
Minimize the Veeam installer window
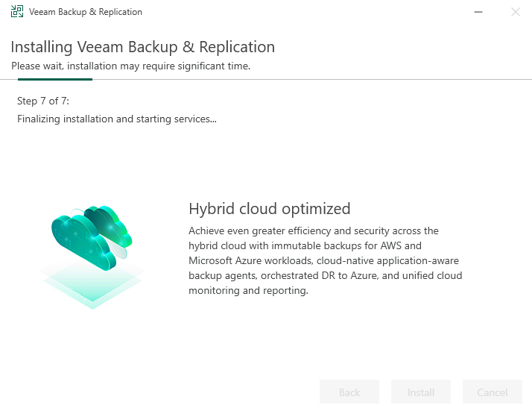click(x=478, y=12)
